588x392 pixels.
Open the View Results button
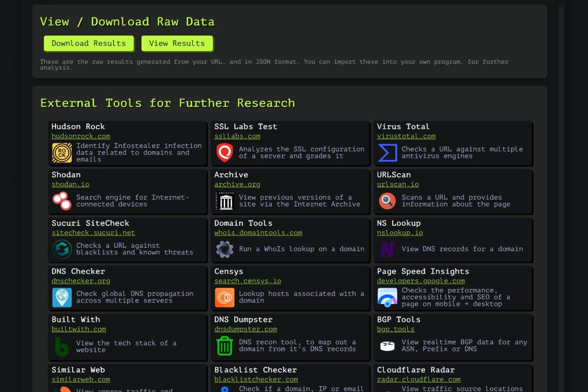point(177,43)
